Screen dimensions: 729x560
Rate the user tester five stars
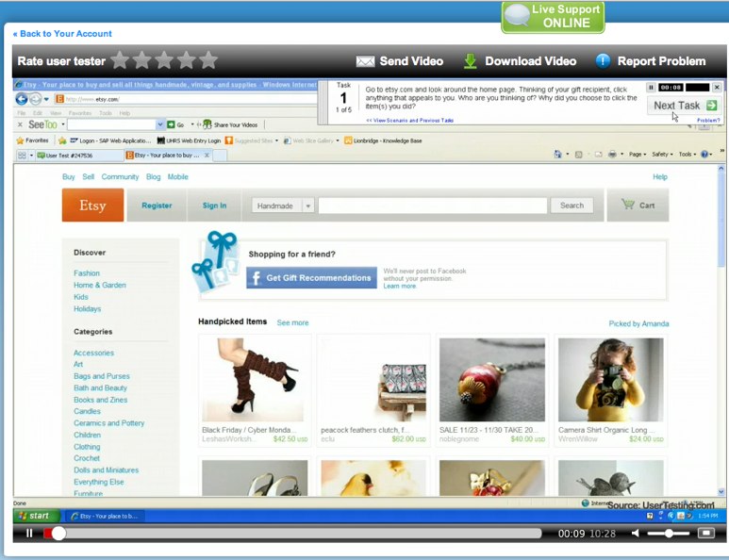click(x=208, y=60)
